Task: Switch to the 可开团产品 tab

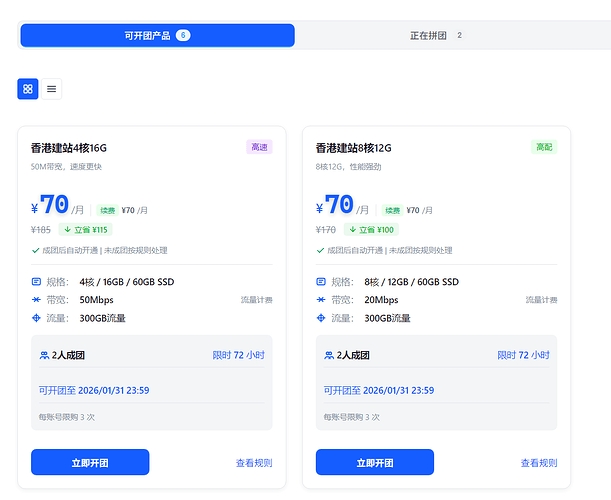Action: click(x=157, y=35)
